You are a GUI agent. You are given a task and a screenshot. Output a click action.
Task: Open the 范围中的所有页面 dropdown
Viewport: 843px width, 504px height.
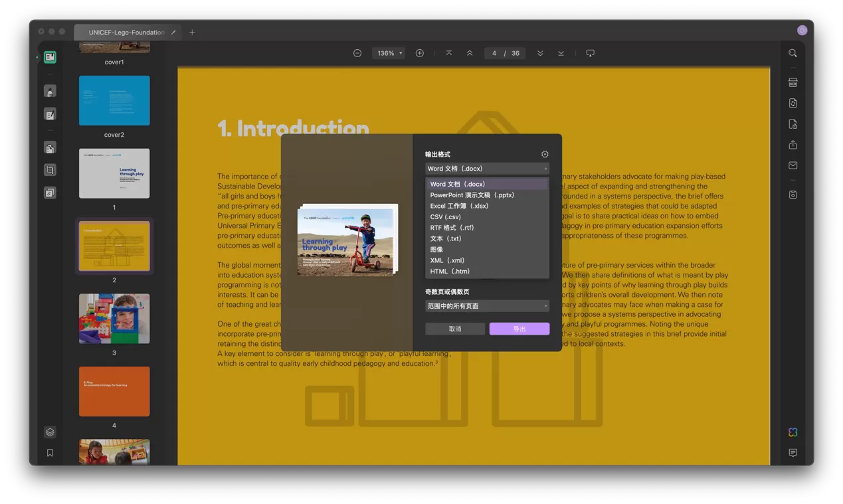click(x=487, y=306)
